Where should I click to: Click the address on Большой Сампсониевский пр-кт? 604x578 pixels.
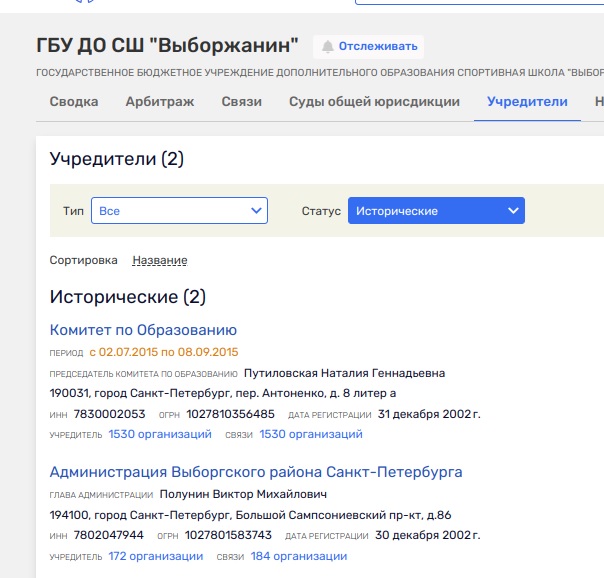point(250,515)
